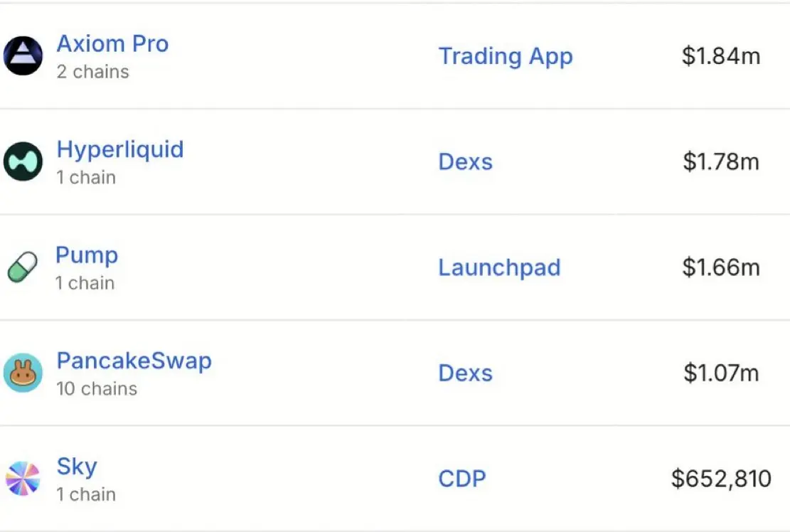This screenshot has height=532, width=790.
Task: Click the $1.84m value for Axiom Pro
Action: 721,56
